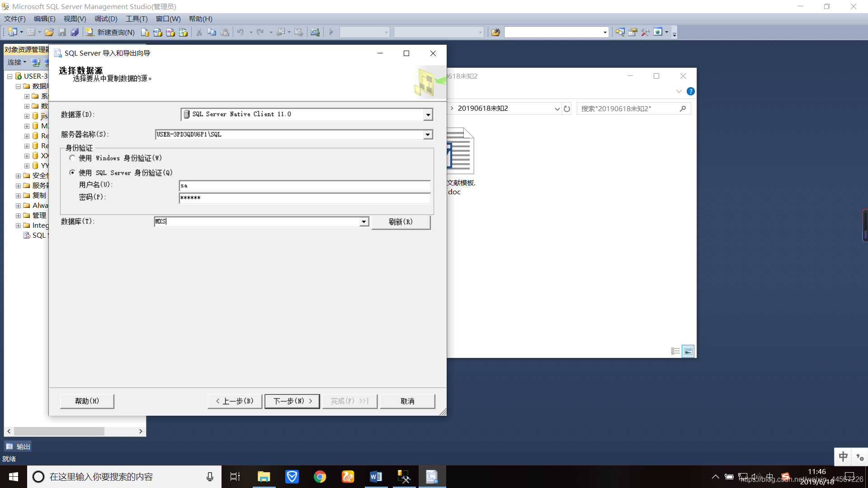Click the Object Explorer horizontal scrollbar
Screen dimensions: 868x488
point(59,432)
